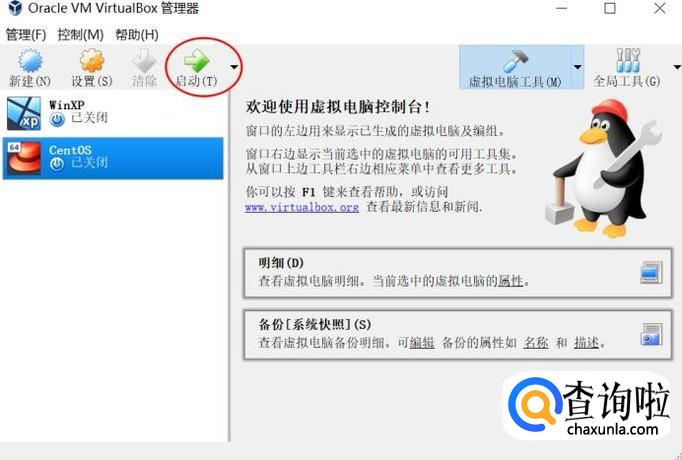Click the 属性 link in 明细 panel
Screen dimensions: 682x460
point(510,281)
